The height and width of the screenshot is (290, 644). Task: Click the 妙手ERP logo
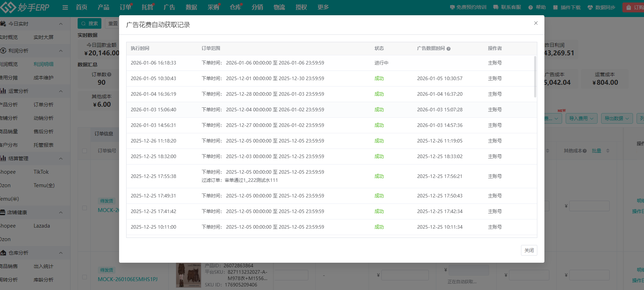pyautogui.click(x=25, y=7)
